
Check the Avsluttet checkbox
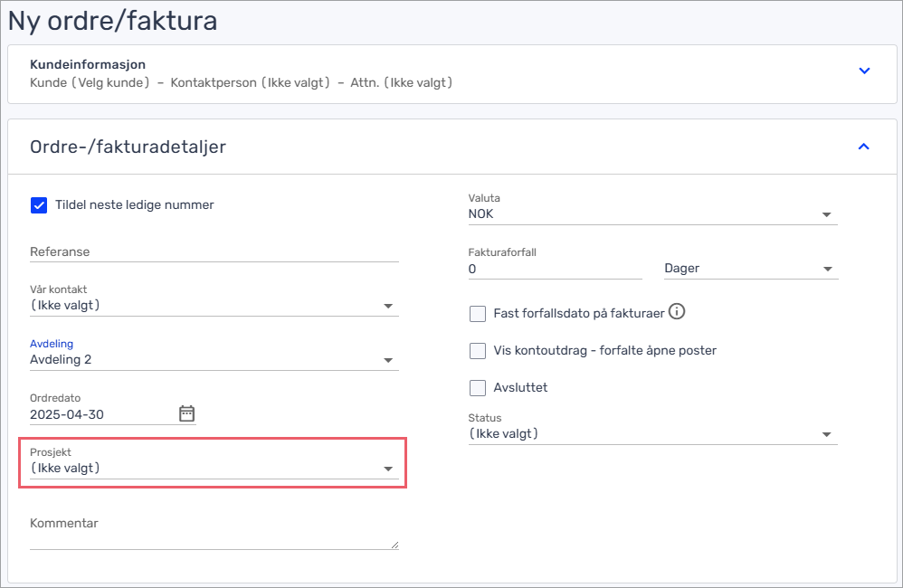478,387
